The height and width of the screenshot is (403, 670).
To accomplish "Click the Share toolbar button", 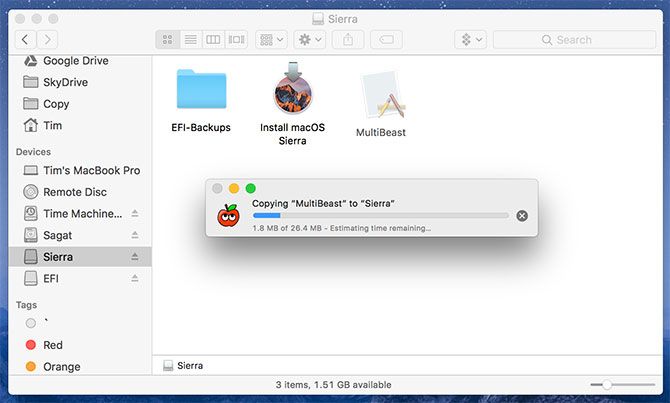I will coord(348,40).
